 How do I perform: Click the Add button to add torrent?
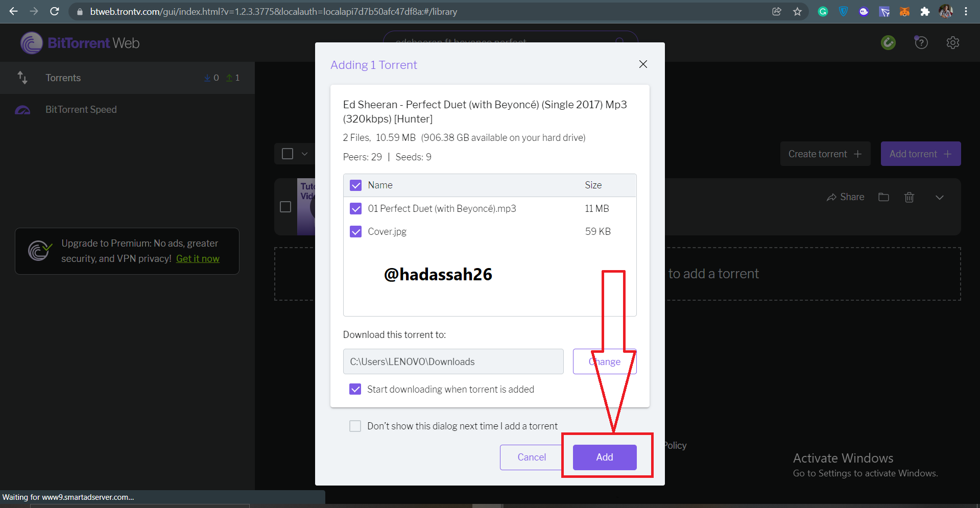605,457
